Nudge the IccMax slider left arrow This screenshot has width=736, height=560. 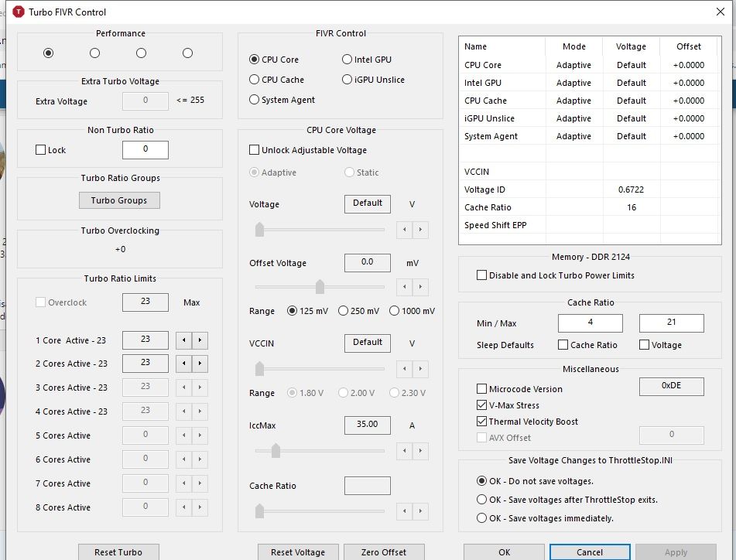(x=405, y=451)
